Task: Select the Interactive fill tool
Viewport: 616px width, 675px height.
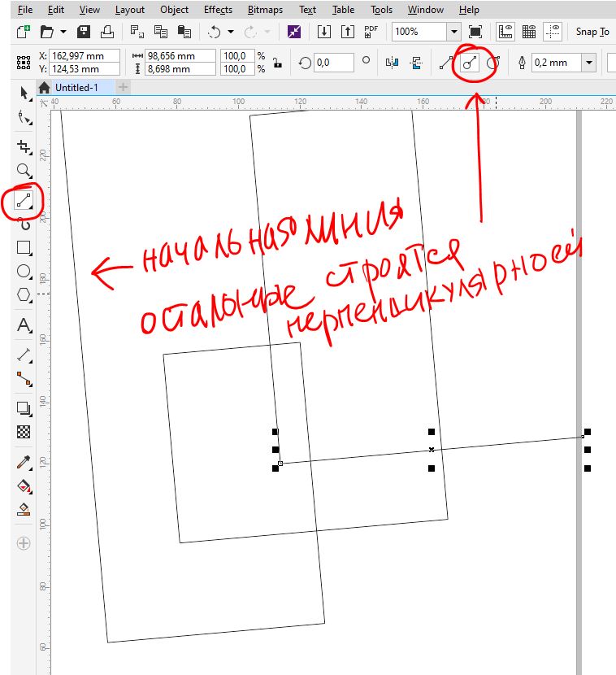Action: point(24,486)
